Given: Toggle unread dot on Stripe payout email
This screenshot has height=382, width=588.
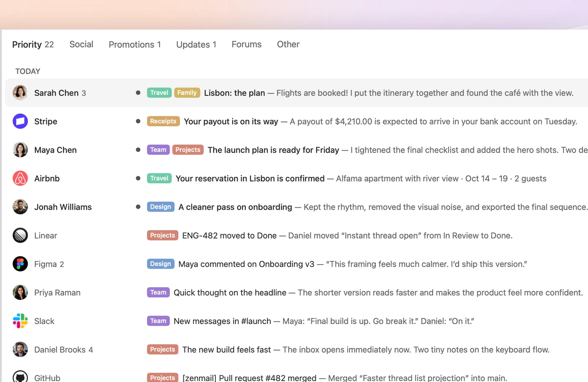Looking at the screenshot, I should click(x=138, y=121).
